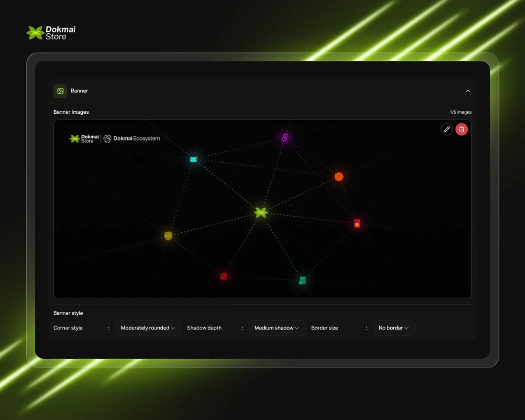Collapse the Banner section chevron
Screen dimensions: 525x420
pyautogui.click(x=468, y=91)
